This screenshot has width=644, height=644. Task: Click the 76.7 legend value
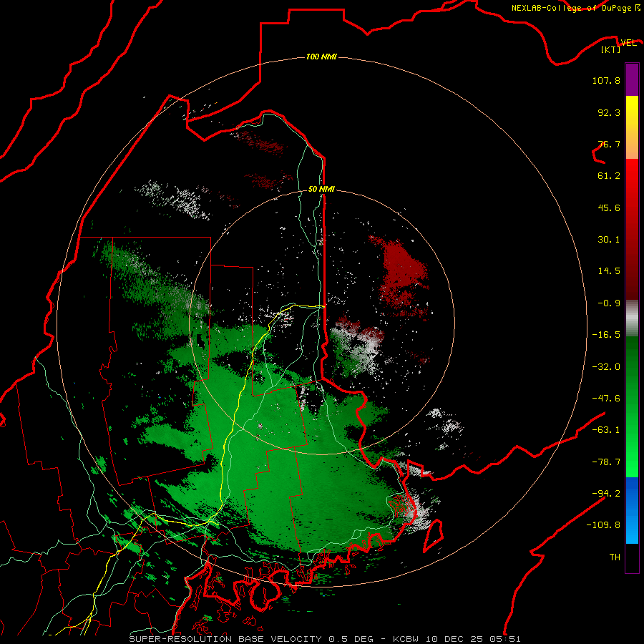tap(609, 144)
